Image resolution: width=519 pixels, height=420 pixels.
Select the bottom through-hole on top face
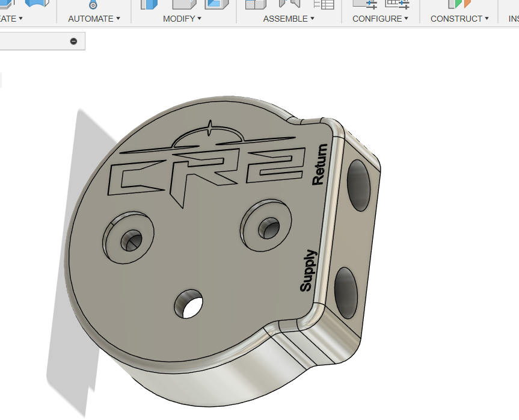189,304
